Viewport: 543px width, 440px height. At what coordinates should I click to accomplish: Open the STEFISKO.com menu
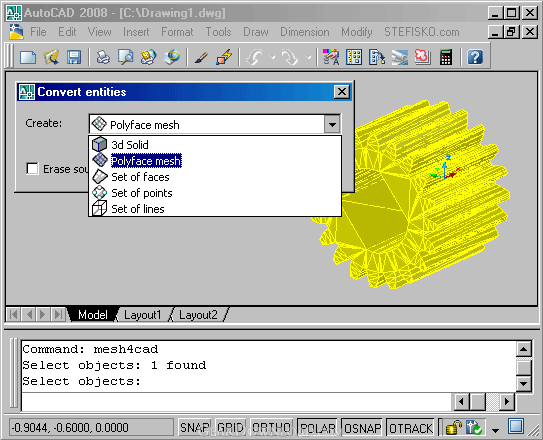point(421,32)
